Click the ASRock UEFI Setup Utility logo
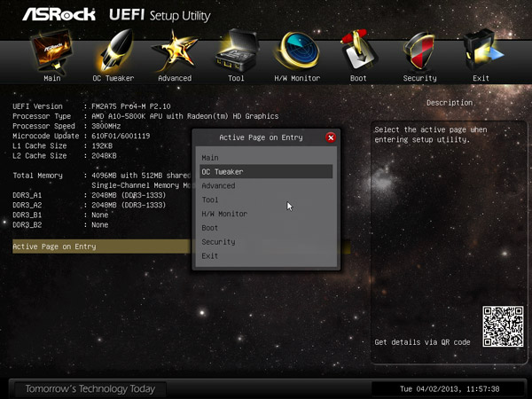This screenshot has width=532, height=399. point(116,14)
